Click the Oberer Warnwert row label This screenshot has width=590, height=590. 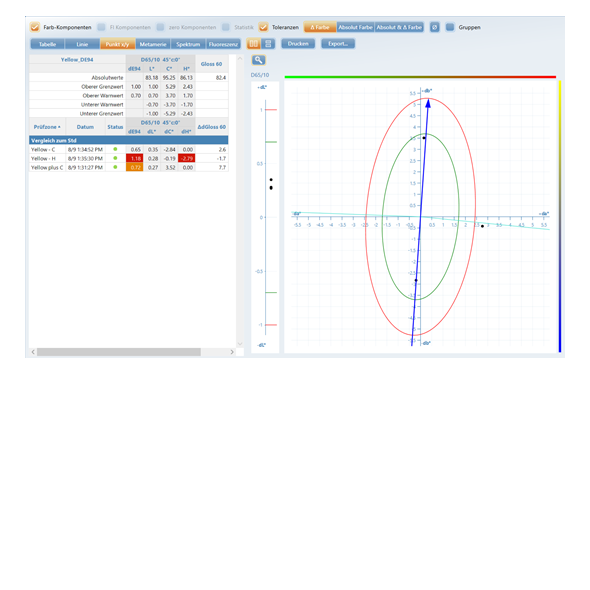coord(103,96)
